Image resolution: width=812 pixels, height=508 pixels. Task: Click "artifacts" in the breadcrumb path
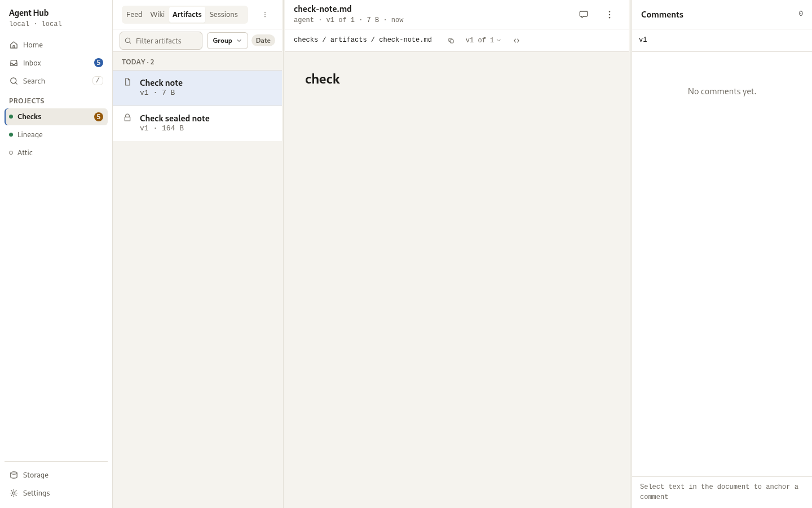point(348,40)
